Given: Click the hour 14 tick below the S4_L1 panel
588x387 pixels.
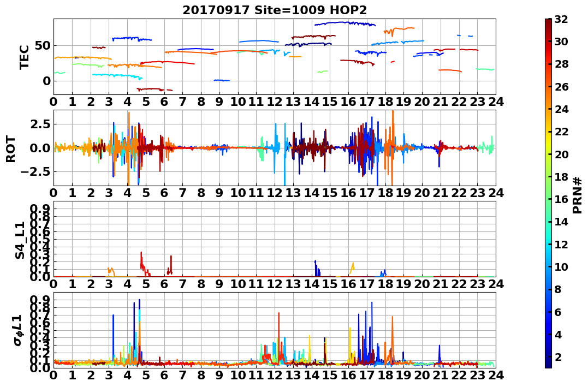Looking at the screenshot, I should tap(312, 284).
